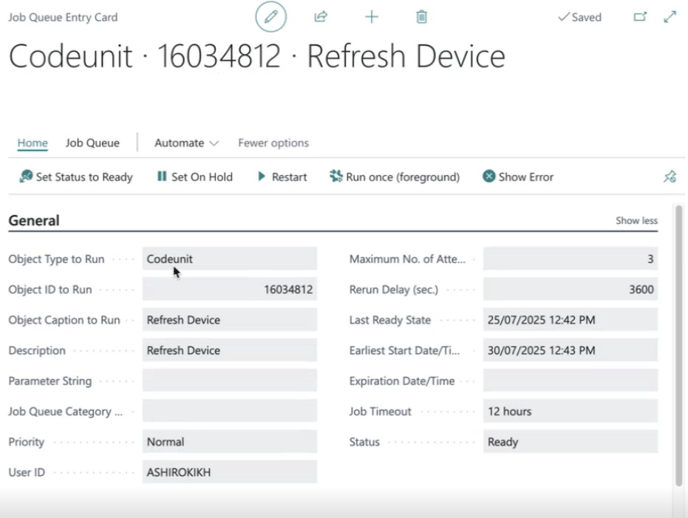Click the Show Error cross icon
The height and width of the screenshot is (518, 688).
tap(489, 176)
